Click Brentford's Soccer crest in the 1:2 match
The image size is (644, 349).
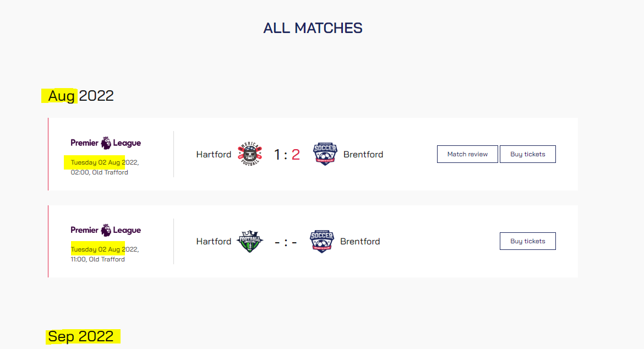pos(325,154)
